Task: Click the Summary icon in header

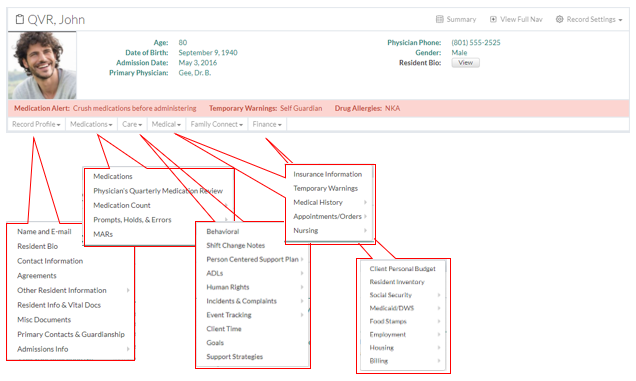Action: (439, 19)
